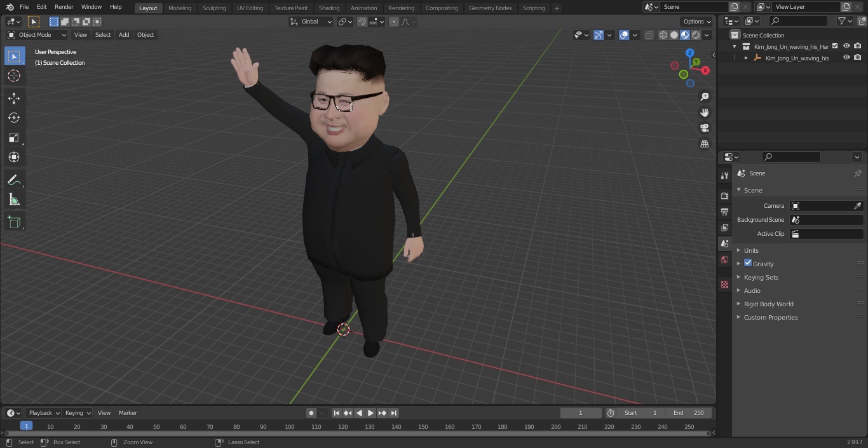Play the animation forward
The image size is (868, 448).
(x=370, y=413)
